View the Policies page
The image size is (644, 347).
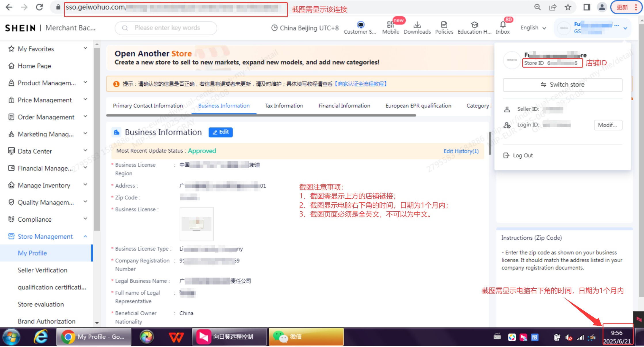[444, 27]
